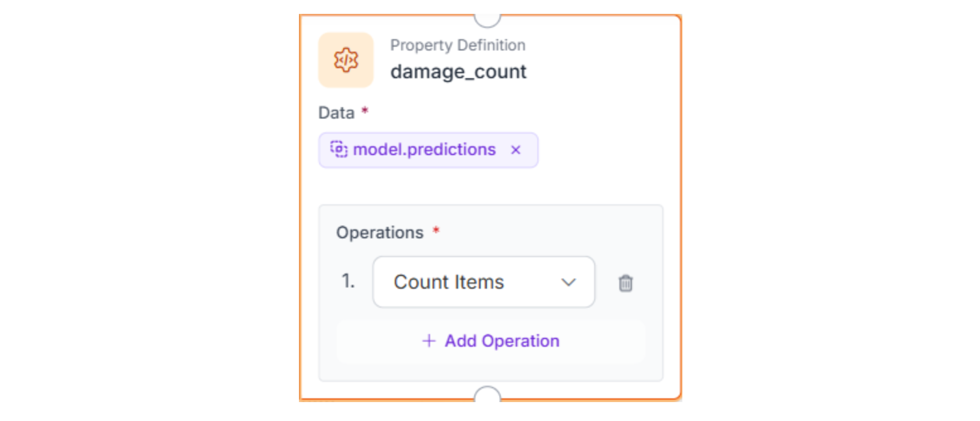Click the operation number 1 label

click(x=348, y=282)
